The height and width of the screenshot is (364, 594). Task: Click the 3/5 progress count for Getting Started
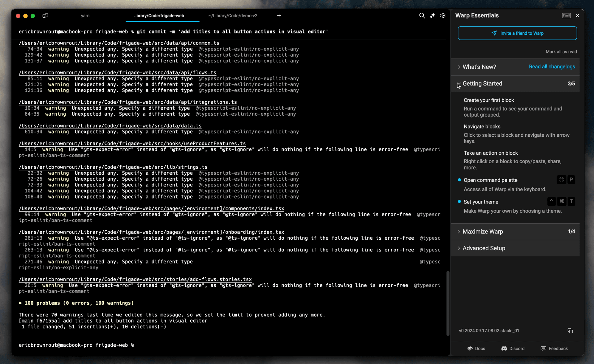pos(571,84)
